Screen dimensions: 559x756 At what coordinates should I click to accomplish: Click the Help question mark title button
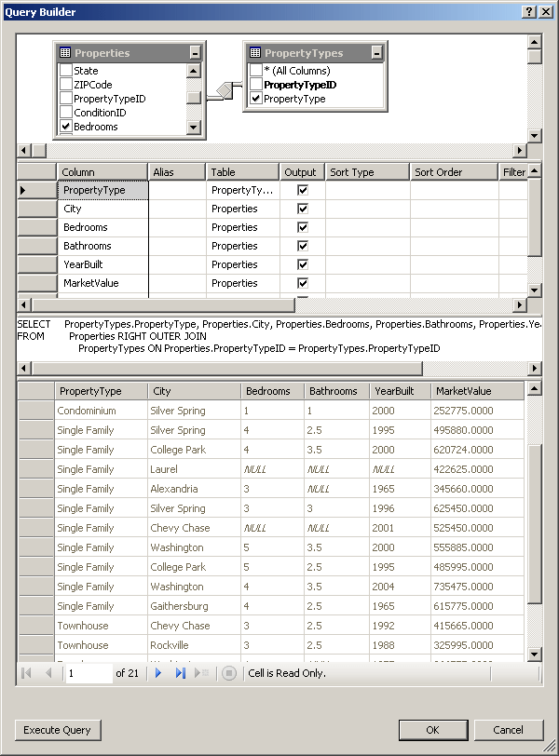click(x=529, y=12)
